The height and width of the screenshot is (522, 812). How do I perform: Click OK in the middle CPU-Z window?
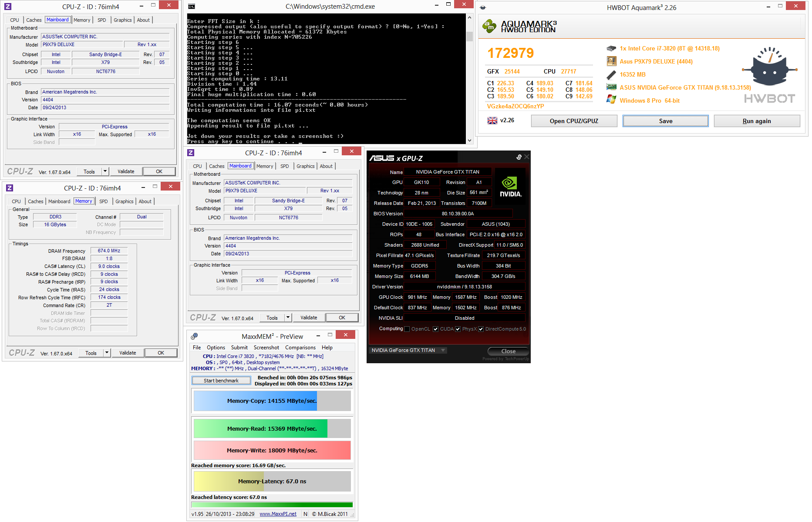(x=342, y=318)
